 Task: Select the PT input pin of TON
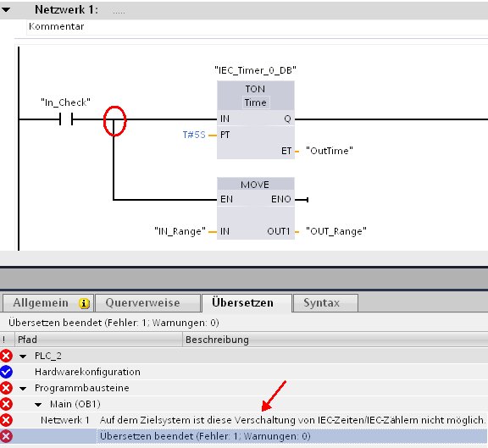(225, 135)
